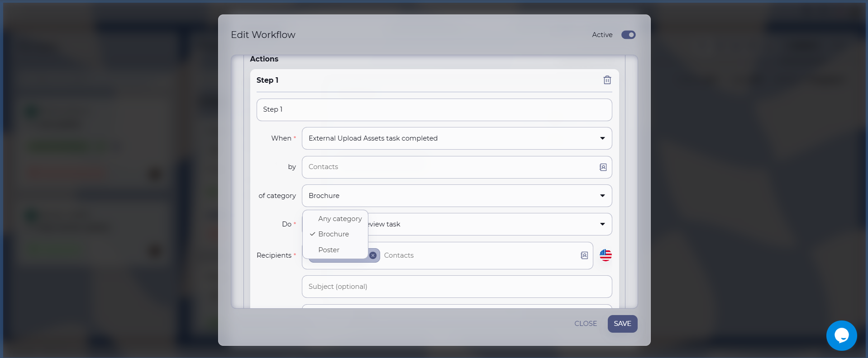868x358 pixels.
Task: Delete Step 1 with trash icon
Action: (607, 80)
